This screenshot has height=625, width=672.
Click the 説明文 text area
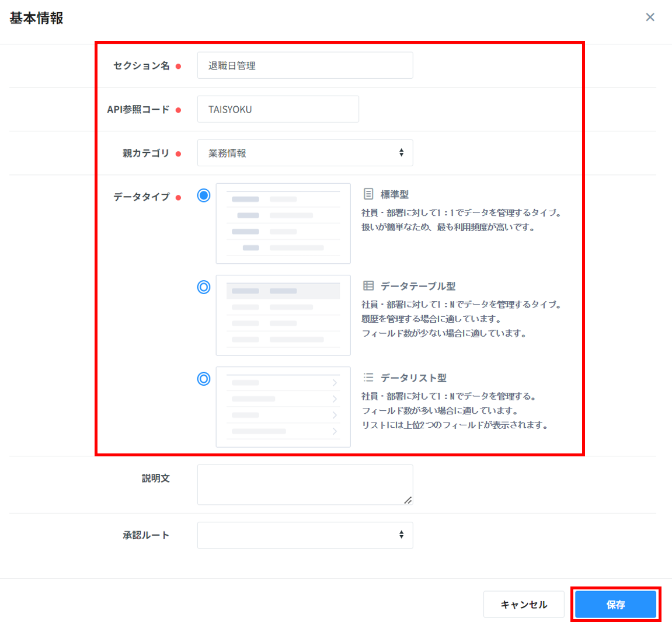[x=304, y=484]
